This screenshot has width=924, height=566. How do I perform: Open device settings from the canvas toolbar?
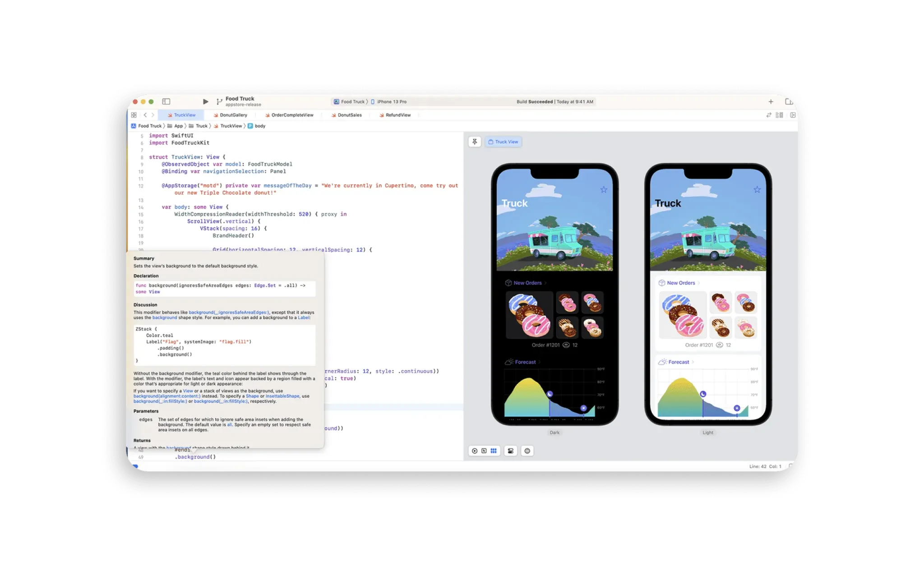(x=511, y=451)
